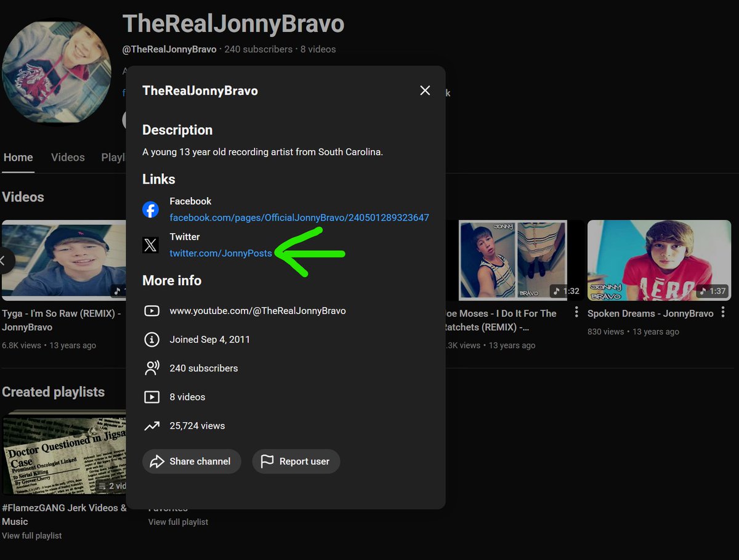Click the YouTube play icon beside channel URL
This screenshot has height=560, width=739.
[x=151, y=311]
